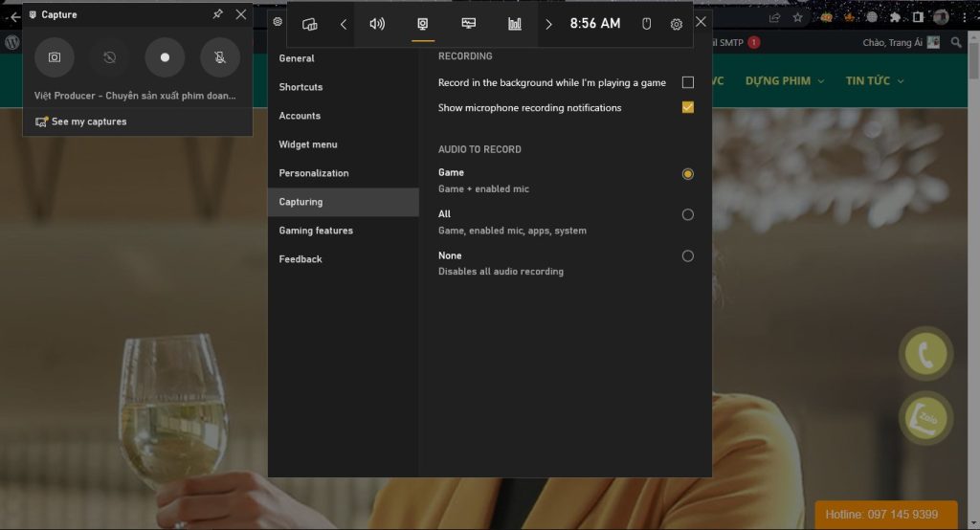Open the Performance widget from Game Bar

pyautogui.click(x=469, y=24)
